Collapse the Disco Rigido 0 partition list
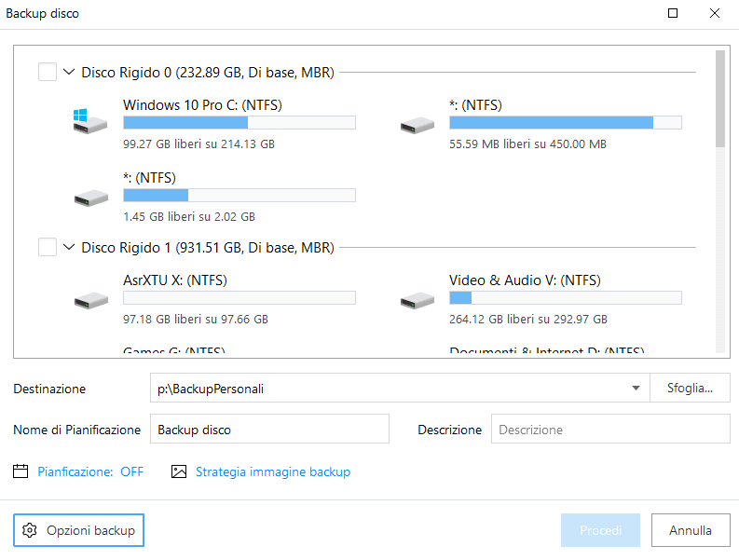Viewport: 739px width, 560px height. pos(69,72)
